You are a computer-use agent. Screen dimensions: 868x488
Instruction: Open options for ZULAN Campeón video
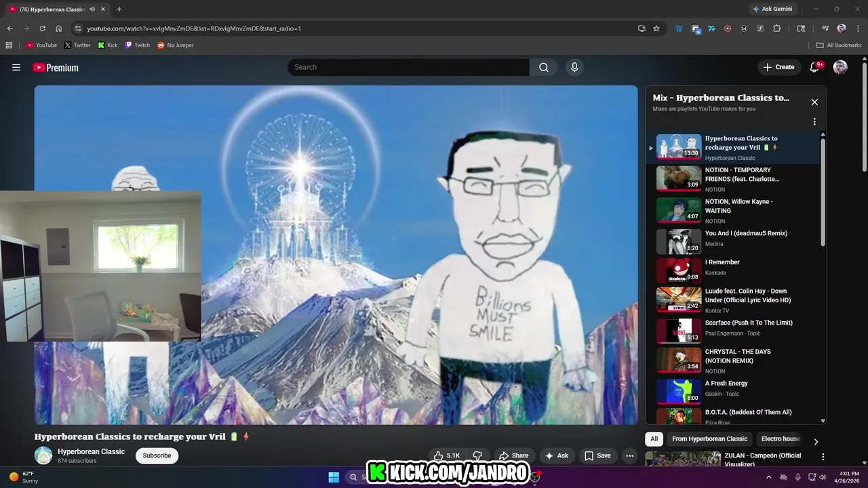[x=823, y=457]
